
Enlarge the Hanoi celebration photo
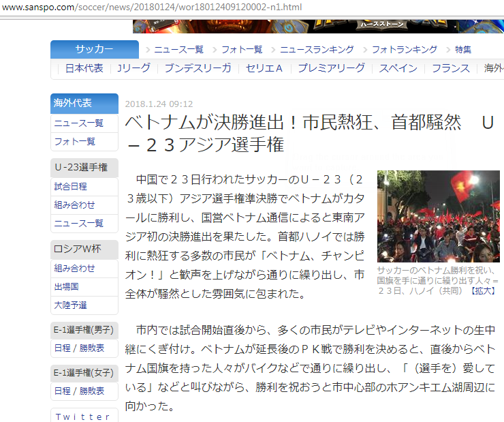pos(439,216)
